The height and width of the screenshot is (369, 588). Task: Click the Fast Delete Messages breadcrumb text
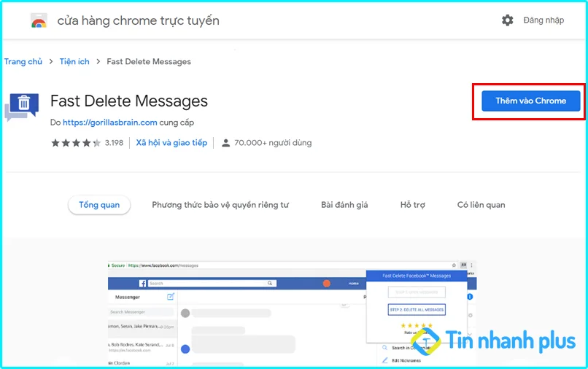tap(149, 61)
